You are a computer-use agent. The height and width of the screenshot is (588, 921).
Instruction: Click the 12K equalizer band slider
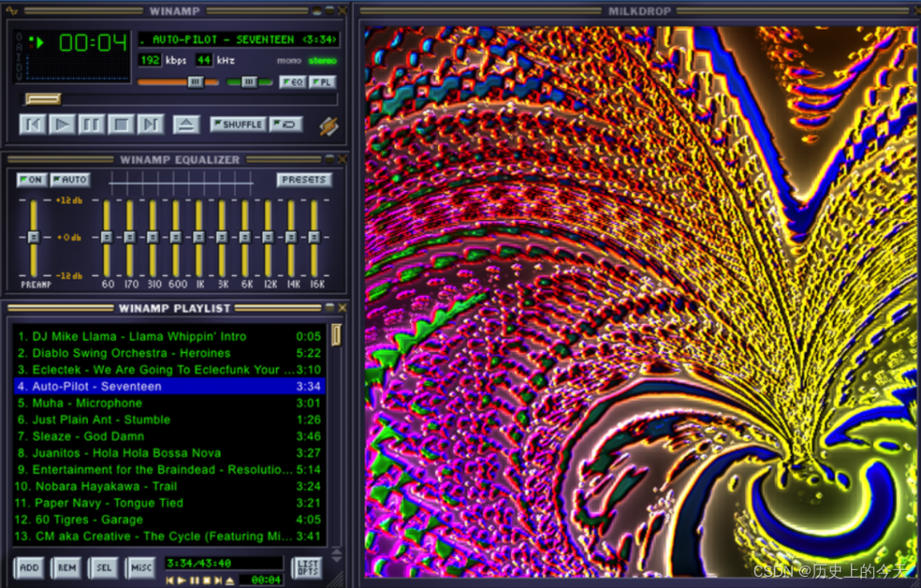pos(268,237)
